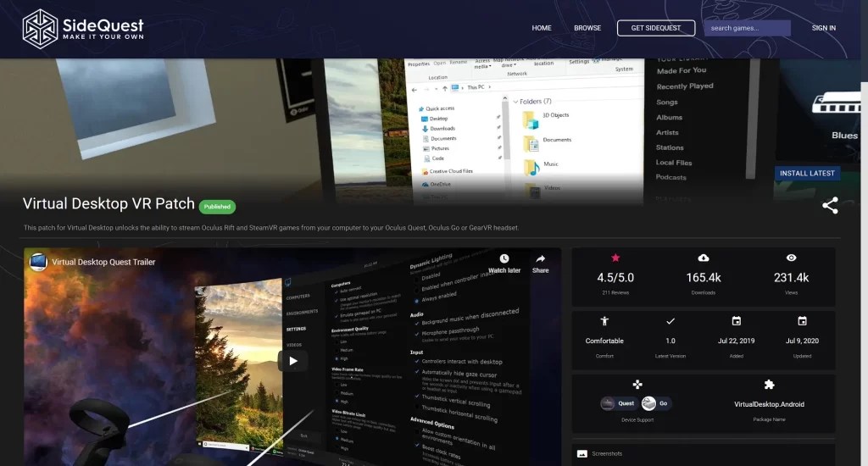Click the calendar icon above Jul 22, 2019
This screenshot has width=868, height=466.
click(737, 321)
